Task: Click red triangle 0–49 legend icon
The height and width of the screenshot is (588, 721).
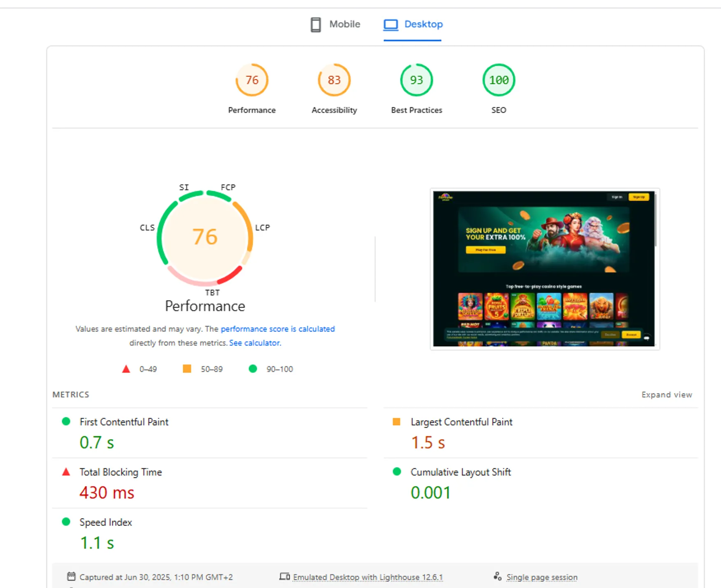Action: click(126, 369)
